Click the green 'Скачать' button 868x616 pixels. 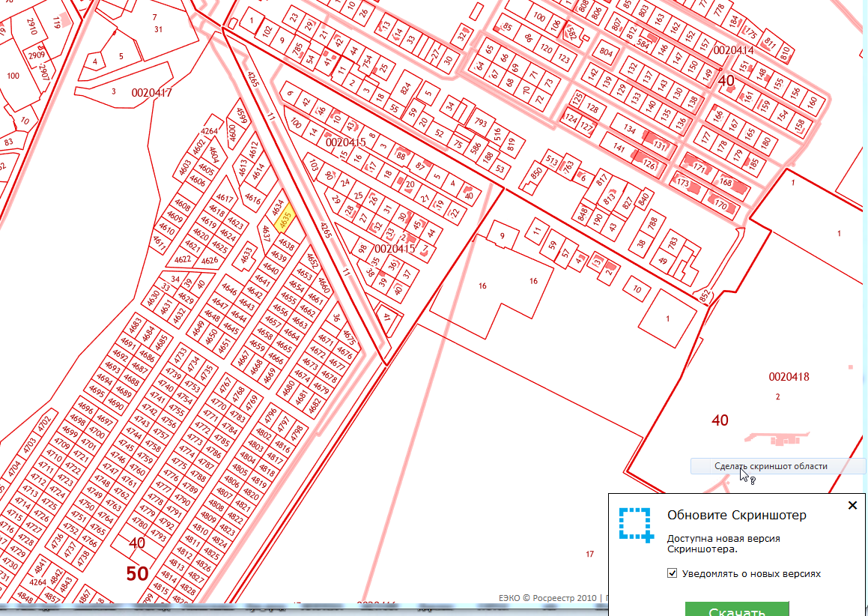click(x=737, y=609)
